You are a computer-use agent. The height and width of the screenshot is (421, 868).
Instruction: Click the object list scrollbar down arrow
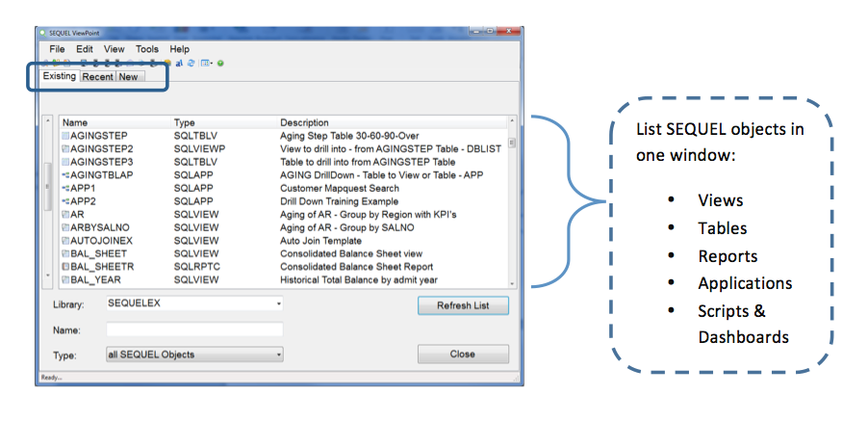[512, 283]
